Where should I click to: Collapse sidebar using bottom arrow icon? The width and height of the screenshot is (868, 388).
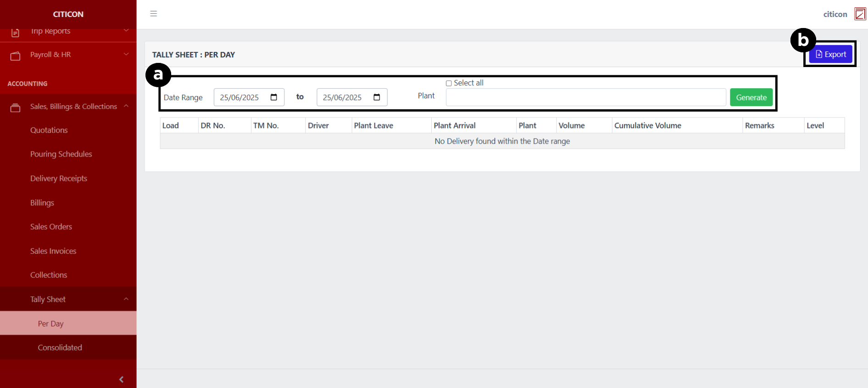click(121, 379)
